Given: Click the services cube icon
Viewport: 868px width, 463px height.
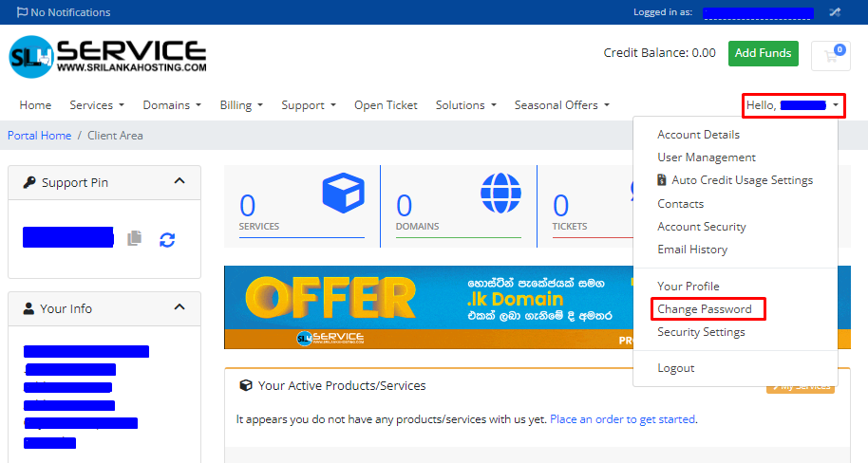Looking at the screenshot, I should pos(343,194).
